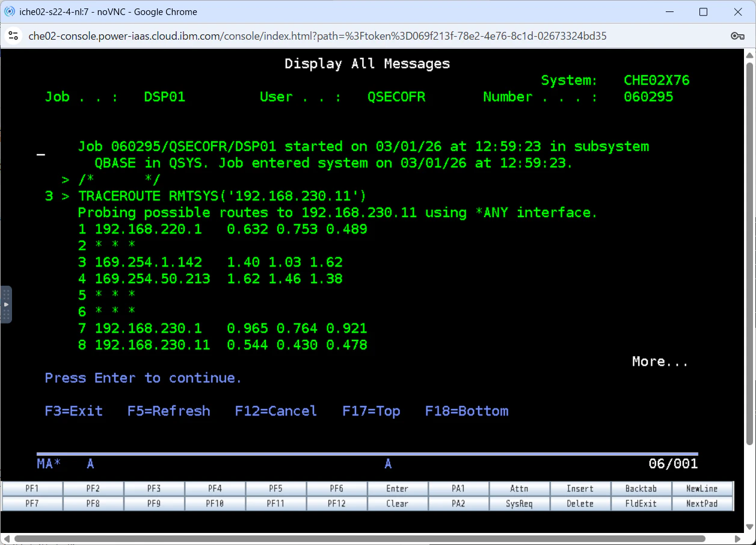The width and height of the screenshot is (756, 545).
Task: Click the PF11 key button
Action: click(276, 503)
